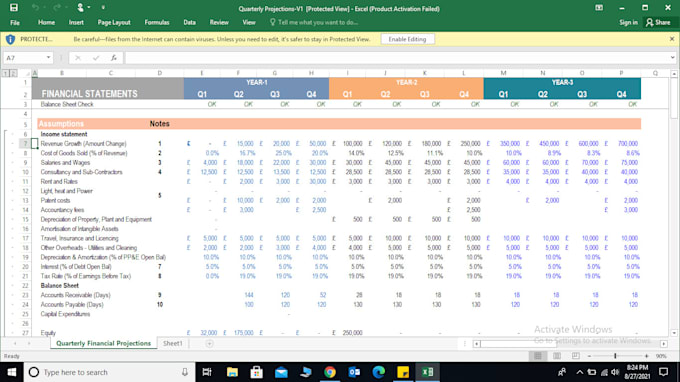680x382 pixels.
Task: Click the Tell me what you want to do box
Action: pyautogui.click(x=314, y=23)
